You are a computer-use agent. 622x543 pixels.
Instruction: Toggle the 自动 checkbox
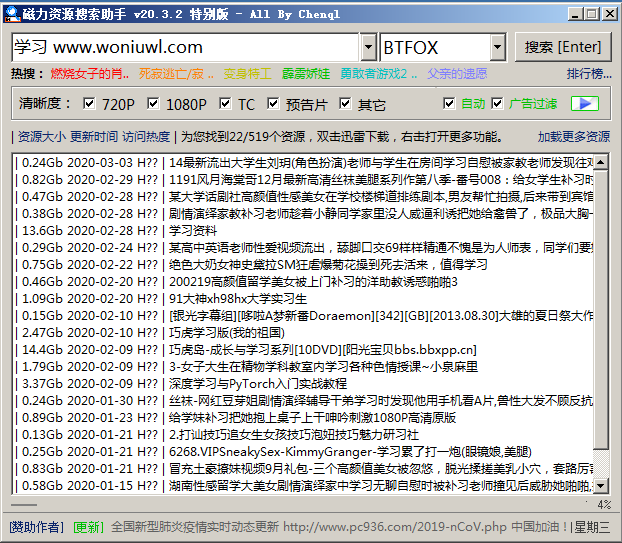tap(449, 104)
